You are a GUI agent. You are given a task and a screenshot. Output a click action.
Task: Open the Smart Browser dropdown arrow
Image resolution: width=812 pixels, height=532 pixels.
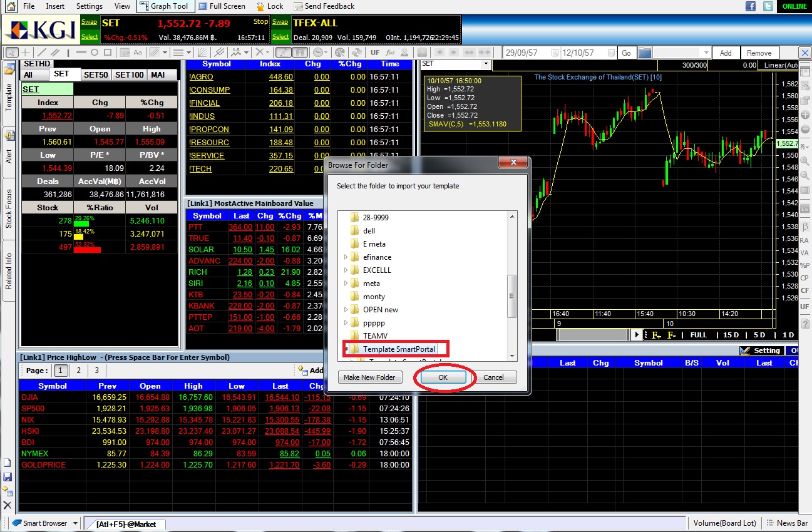pos(75,523)
